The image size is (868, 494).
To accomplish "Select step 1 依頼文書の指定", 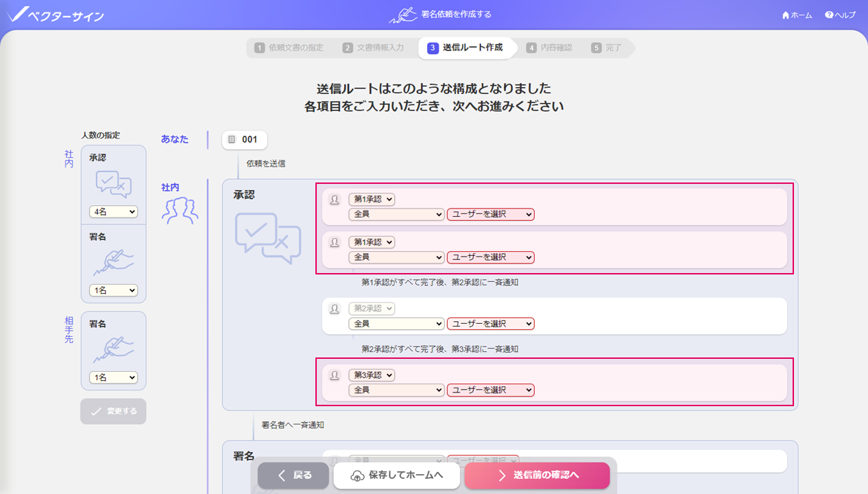I will 289,48.
